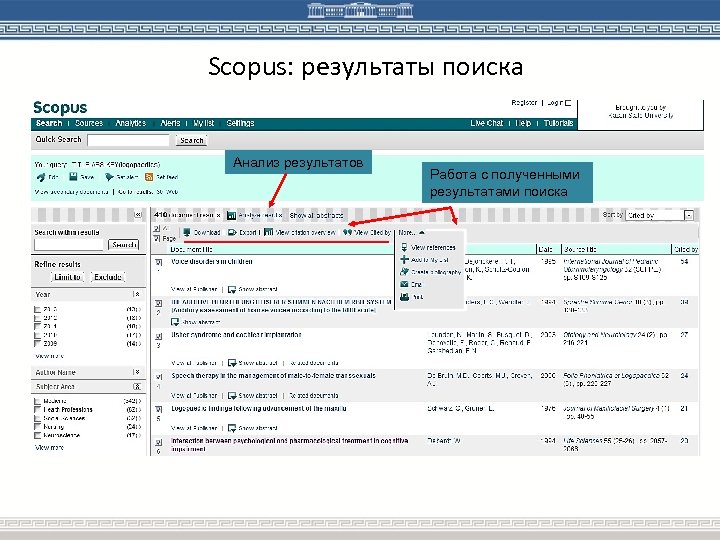The image size is (720, 540).
Task: Click the Create bibliography icon
Action: [x=404, y=272]
